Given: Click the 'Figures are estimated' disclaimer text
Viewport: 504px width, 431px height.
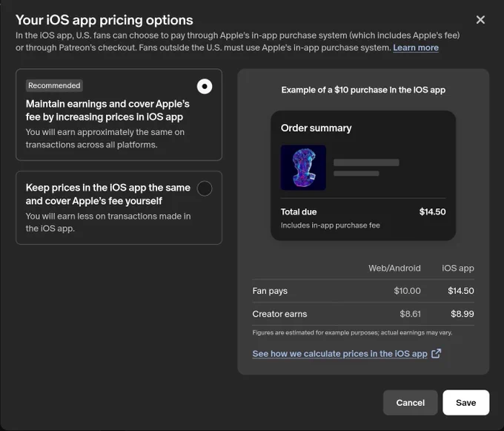Looking at the screenshot, I should [x=352, y=332].
